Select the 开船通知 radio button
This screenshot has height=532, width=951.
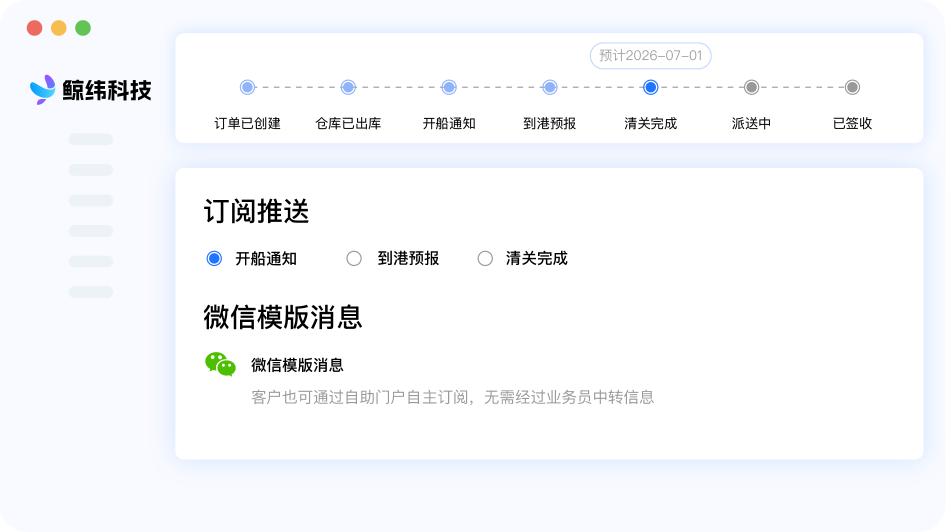[214, 258]
